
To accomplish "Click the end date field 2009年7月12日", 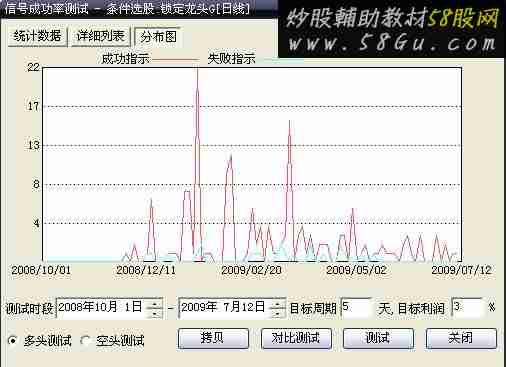I will 225,308.
